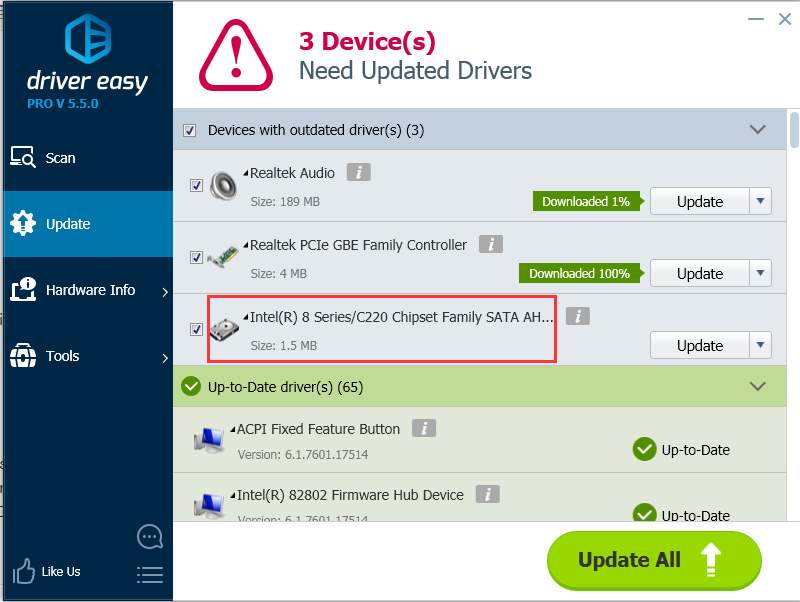The height and width of the screenshot is (602, 800).
Task: Click Update for Realtek PCIe GBE Family Controller
Action: pyautogui.click(x=700, y=273)
